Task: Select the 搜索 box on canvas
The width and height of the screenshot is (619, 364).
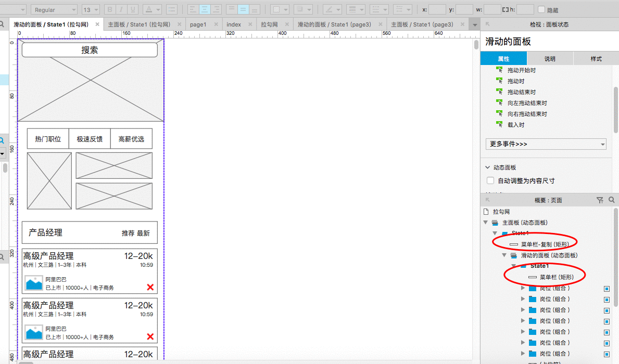Action: click(x=90, y=50)
